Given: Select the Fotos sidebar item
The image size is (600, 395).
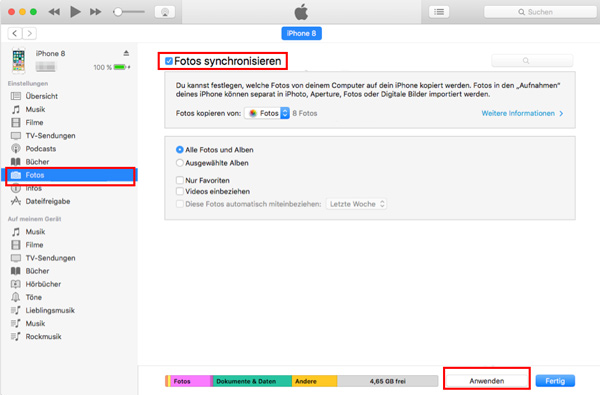Looking at the screenshot, I should [x=70, y=175].
